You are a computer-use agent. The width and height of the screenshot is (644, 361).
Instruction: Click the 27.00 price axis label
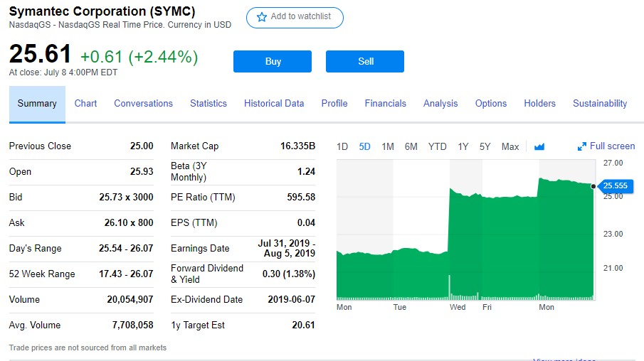pyautogui.click(x=613, y=163)
